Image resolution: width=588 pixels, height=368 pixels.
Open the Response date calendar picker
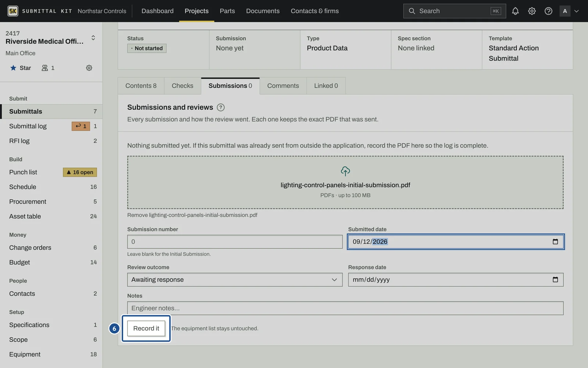point(555,280)
